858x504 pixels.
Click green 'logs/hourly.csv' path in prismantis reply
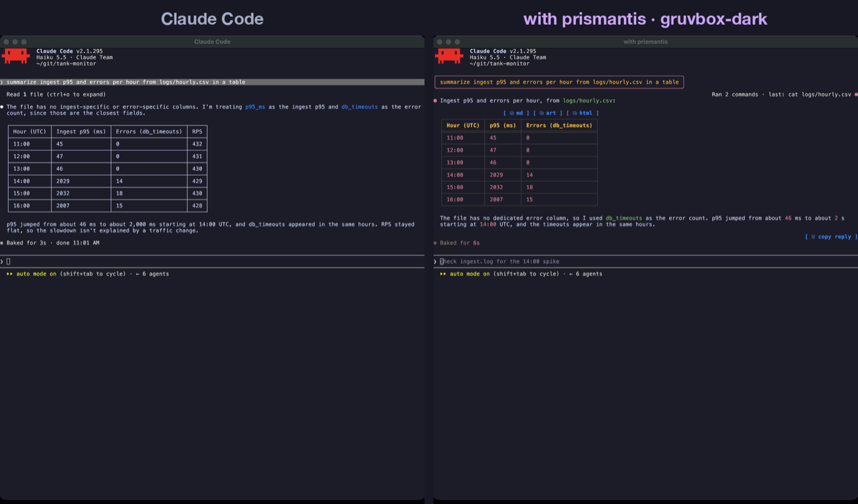click(x=589, y=101)
